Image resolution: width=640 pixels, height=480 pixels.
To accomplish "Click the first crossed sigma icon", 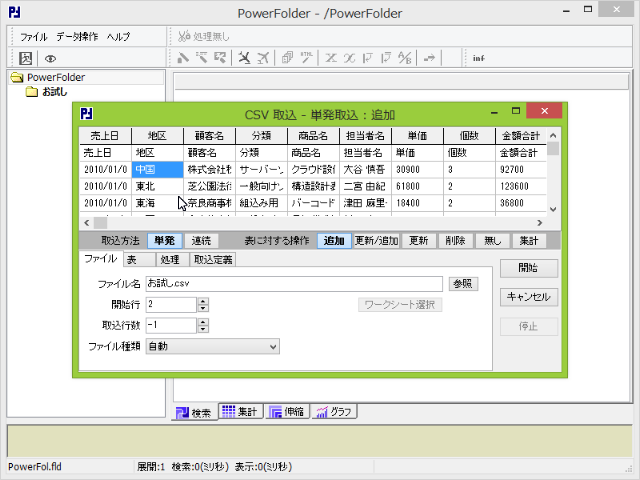I will (x=331, y=58).
